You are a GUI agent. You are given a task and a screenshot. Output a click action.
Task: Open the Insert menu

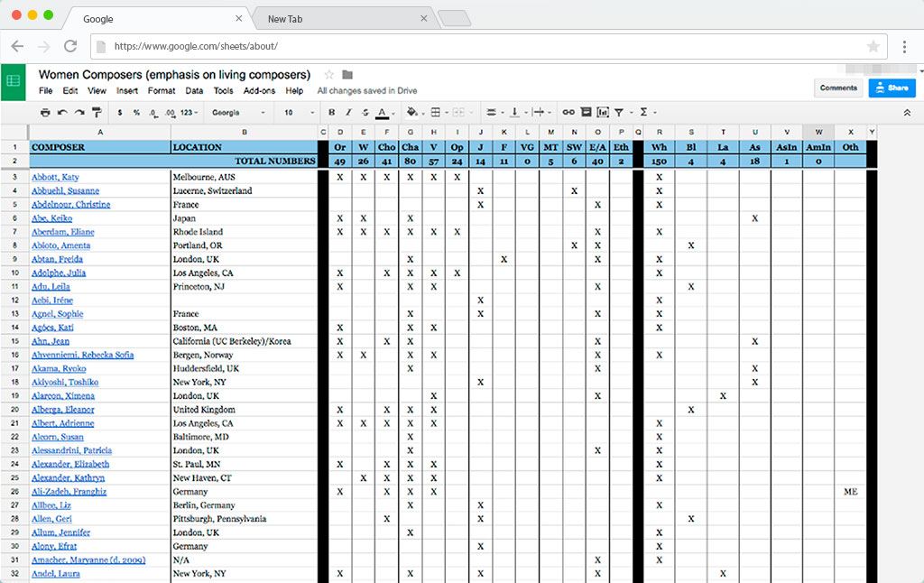tap(127, 91)
